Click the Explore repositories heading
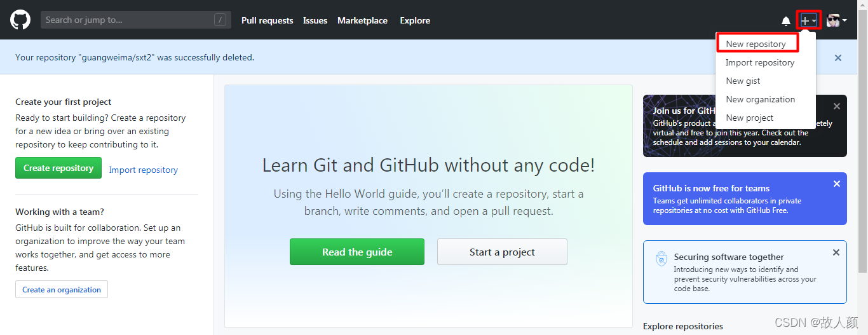 (x=683, y=326)
